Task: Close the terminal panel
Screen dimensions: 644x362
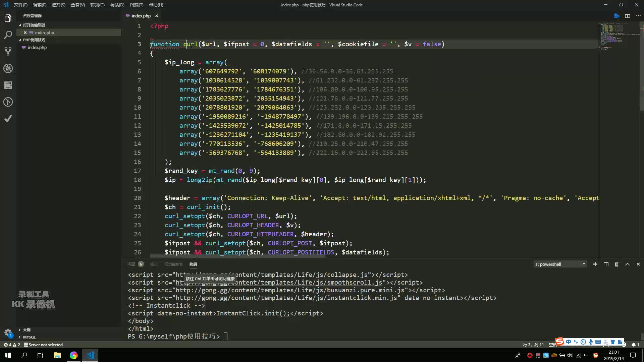Action: (x=638, y=264)
